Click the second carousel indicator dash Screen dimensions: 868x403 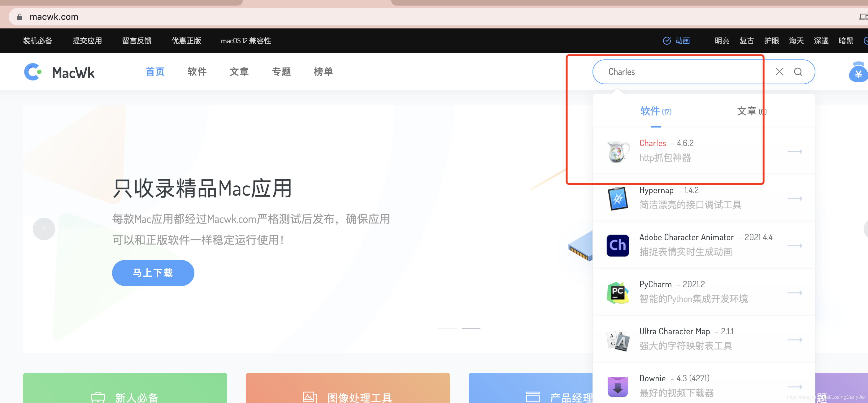pyautogui.click(x=471, y=328)
